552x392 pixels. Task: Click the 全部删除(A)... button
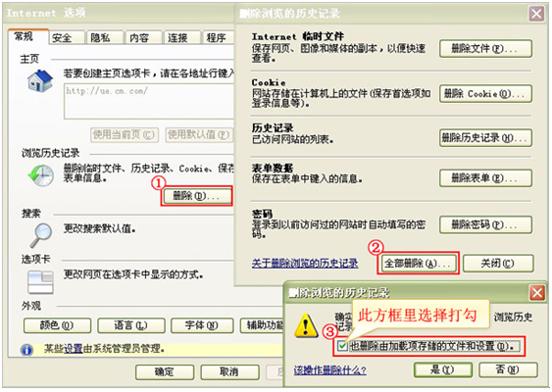(x=418, y=264)
